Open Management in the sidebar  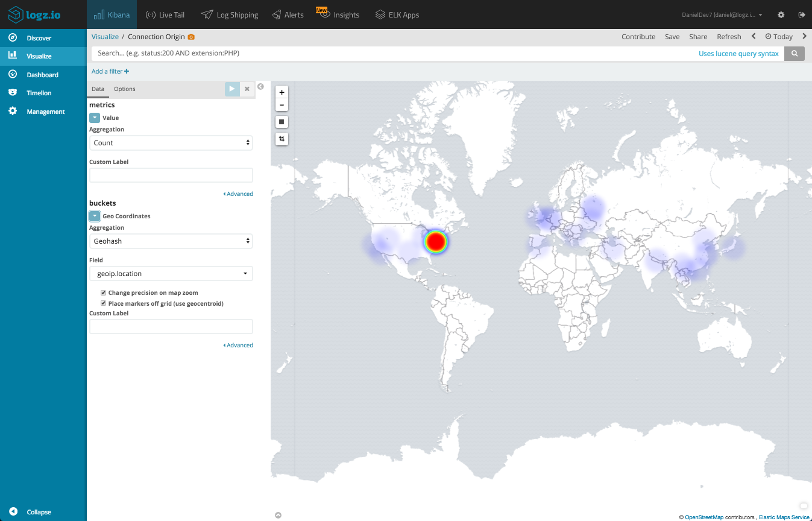point(43,112)
